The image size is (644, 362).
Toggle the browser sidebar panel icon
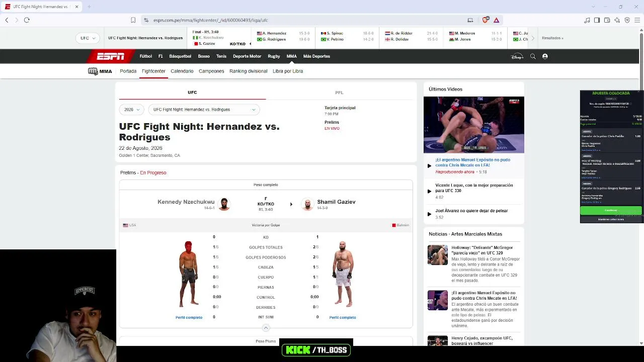pyautogui.click(x=597, y=20)
